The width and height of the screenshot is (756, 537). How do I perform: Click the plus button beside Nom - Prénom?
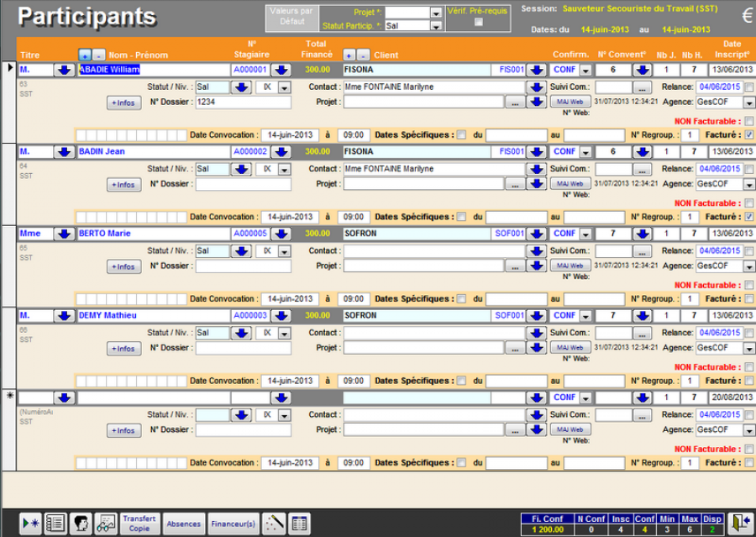pyautogui.click(x=85, y=55)
